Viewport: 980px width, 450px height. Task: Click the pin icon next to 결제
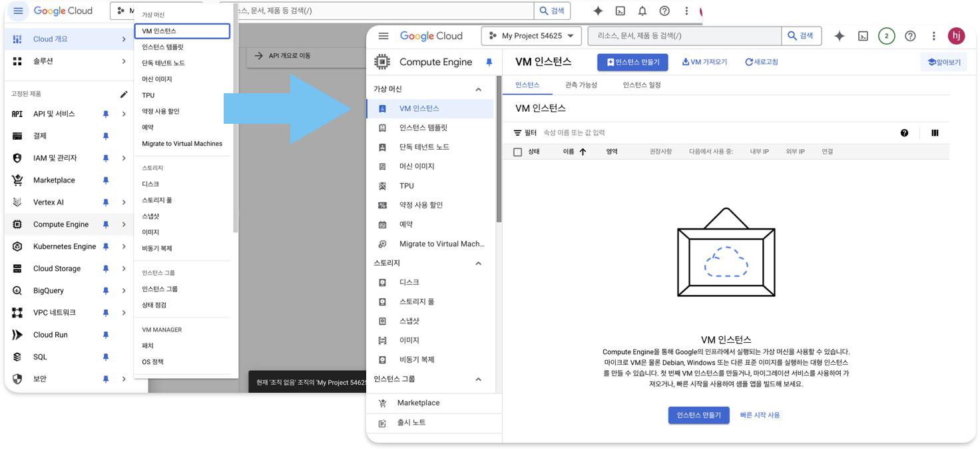pyautogui.click(x=105, y=136)
